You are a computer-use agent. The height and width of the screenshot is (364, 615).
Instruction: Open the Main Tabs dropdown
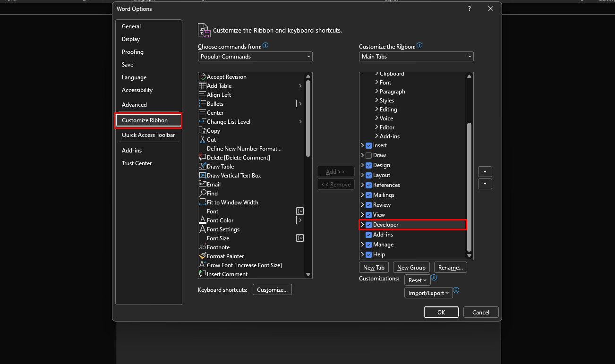click(416, 56)
